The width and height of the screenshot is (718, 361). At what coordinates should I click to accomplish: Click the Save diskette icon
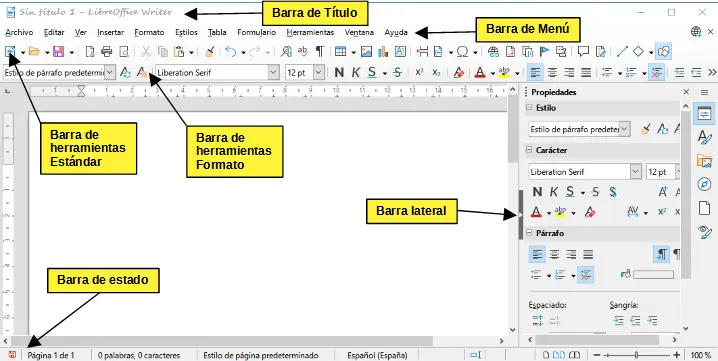59,51
